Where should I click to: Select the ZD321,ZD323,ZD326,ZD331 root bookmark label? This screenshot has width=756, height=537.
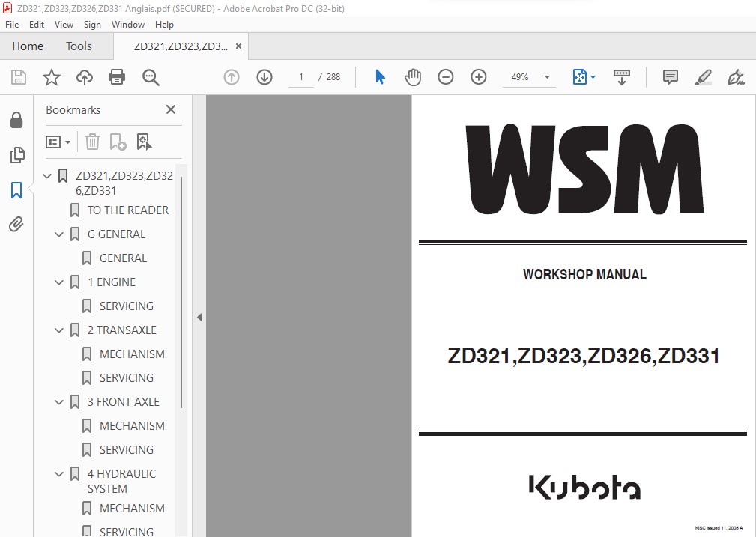coord(124,183)
